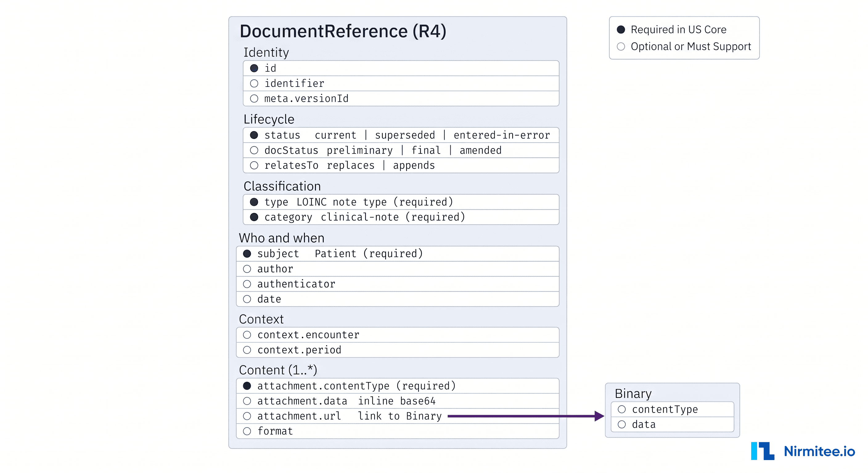Click the 'Optional or Must Support' legend text
The height and width of the screenshot is (473, 868).
click(x=691, y=46)
